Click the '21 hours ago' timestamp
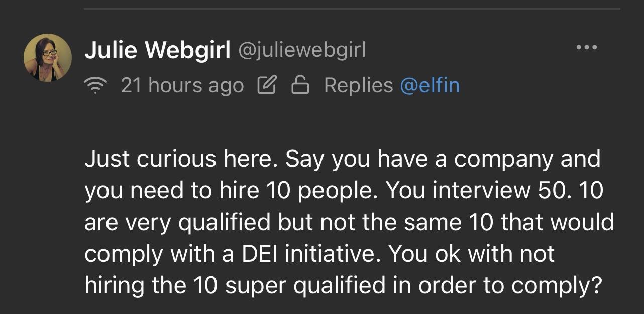The image size is (644, 314). click(x=182, y=86)
